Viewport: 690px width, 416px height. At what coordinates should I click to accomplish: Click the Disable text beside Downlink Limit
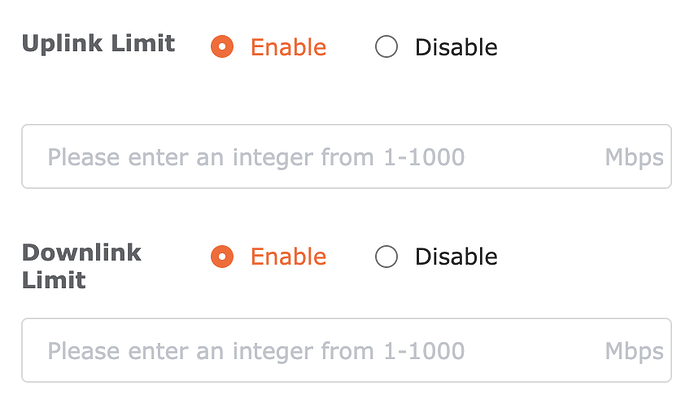[456, 257]
